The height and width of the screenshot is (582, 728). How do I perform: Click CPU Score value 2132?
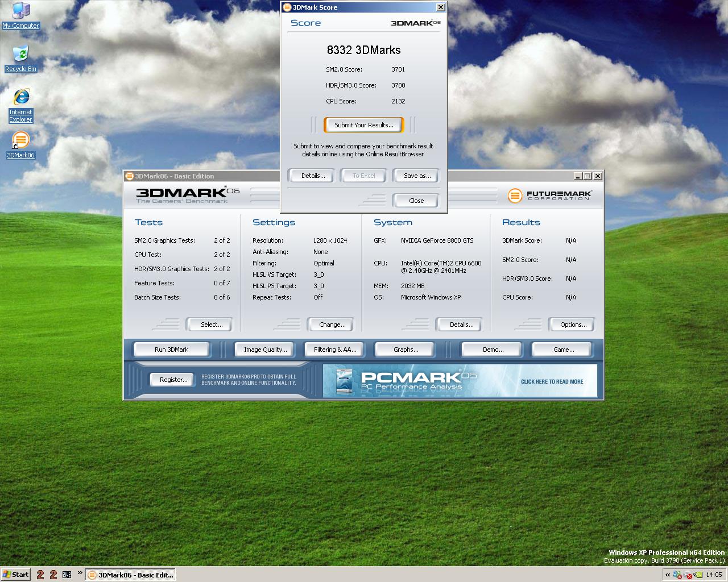[398, 101]
